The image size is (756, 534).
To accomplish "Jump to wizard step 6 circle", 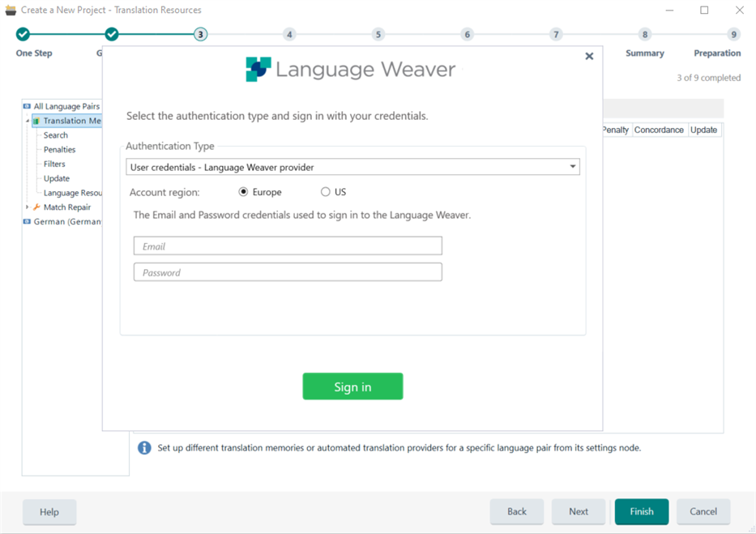I will click(x=468, y=34).
